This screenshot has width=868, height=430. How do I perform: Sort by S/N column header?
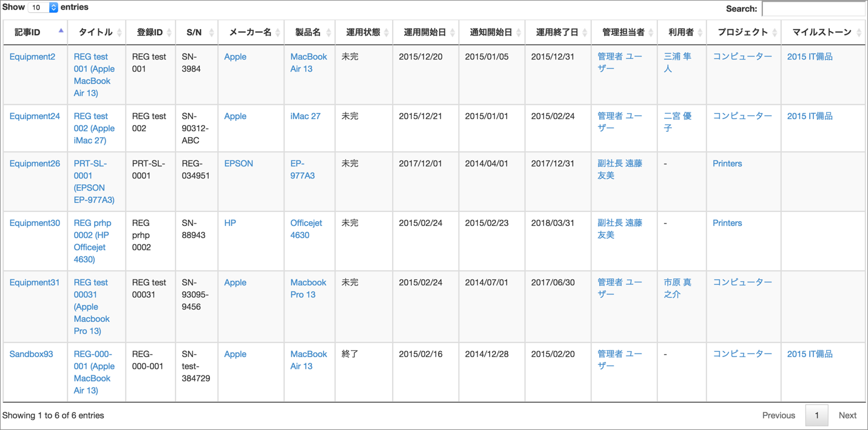point(197,32)
